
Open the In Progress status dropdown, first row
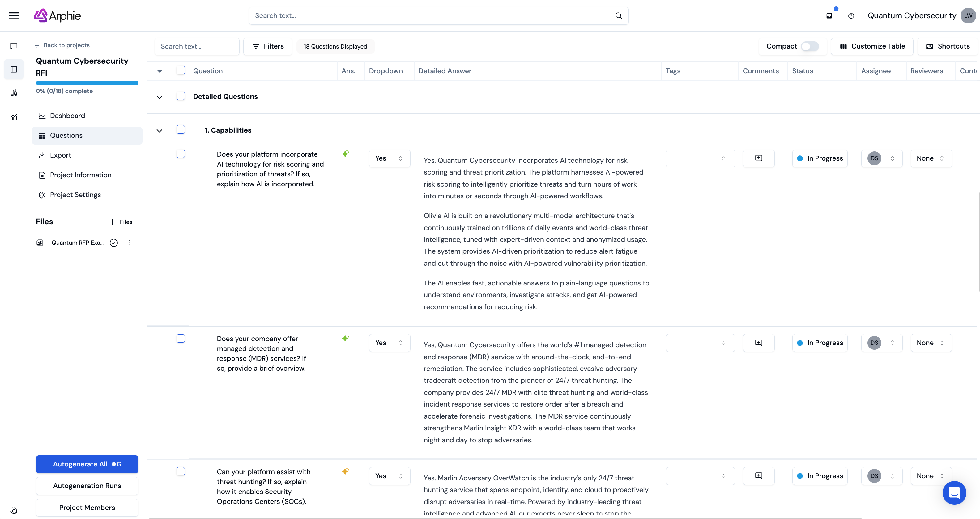[x=820, y=158]
